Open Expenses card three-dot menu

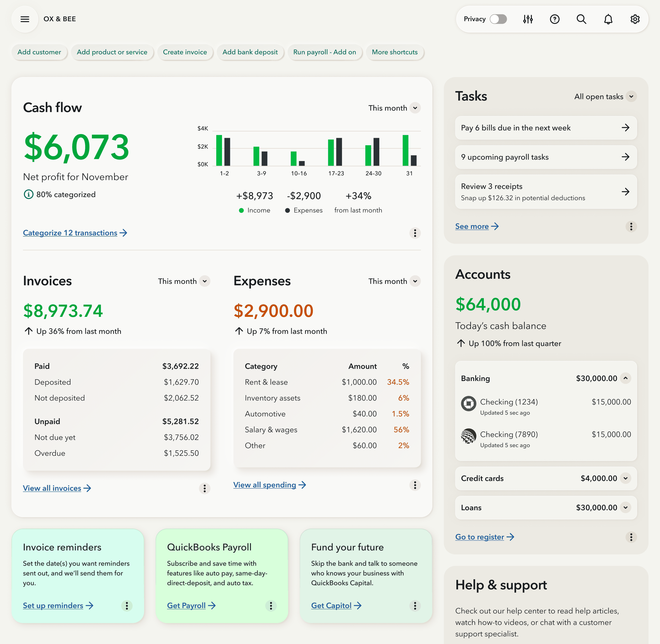coord(415,485)
